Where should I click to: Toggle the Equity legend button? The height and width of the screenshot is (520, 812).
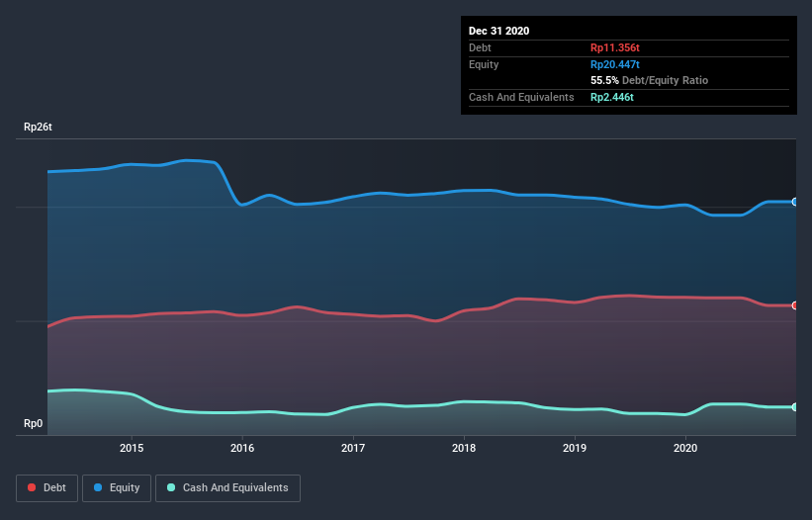[117, 488]
